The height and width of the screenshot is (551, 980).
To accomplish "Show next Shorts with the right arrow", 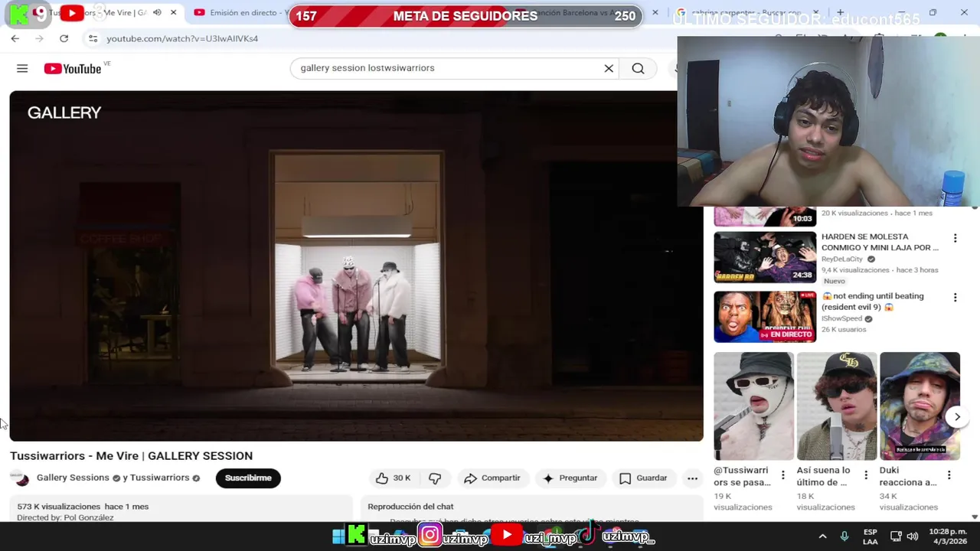I will (x=957, y=417).
